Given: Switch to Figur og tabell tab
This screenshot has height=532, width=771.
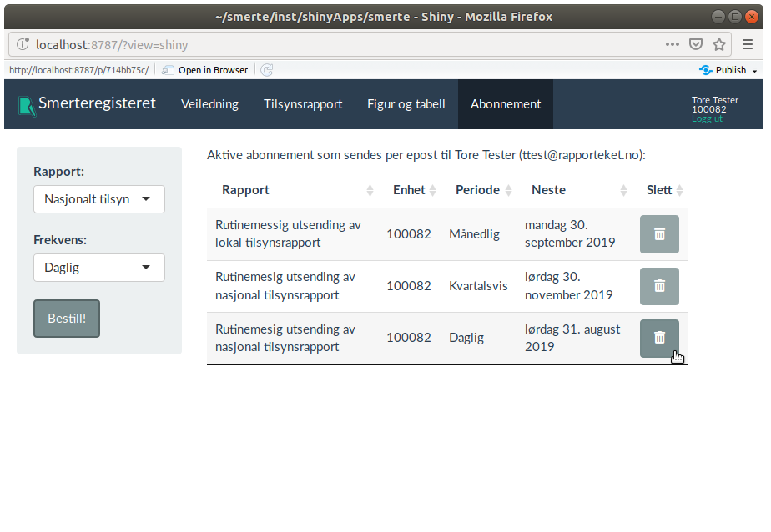Looking at the screenshot, I should (406, 104).
